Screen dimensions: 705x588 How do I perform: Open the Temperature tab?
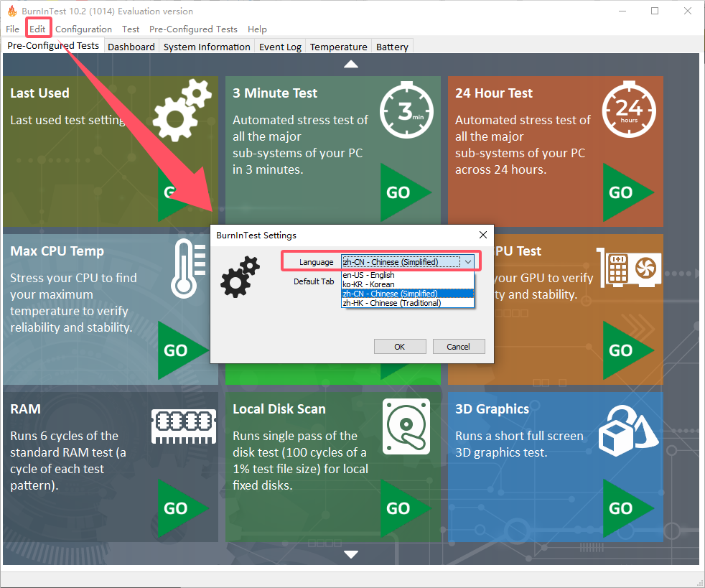338,47
